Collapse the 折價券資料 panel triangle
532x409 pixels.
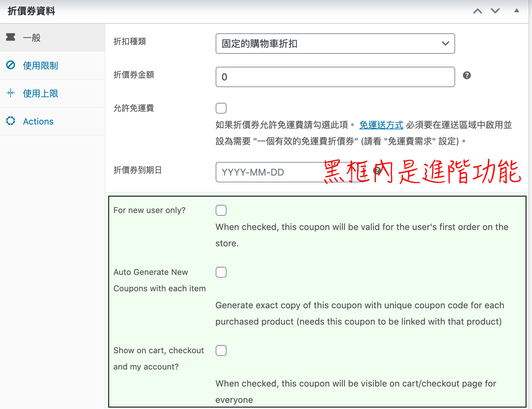[x=516, y=11]
